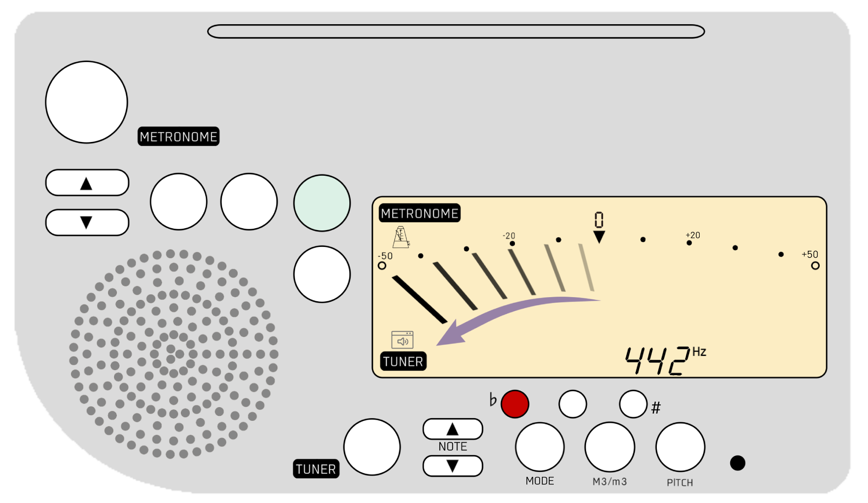Click the 442 Hz pitch readout
The image size is (868, 503).
click(664, 360)
